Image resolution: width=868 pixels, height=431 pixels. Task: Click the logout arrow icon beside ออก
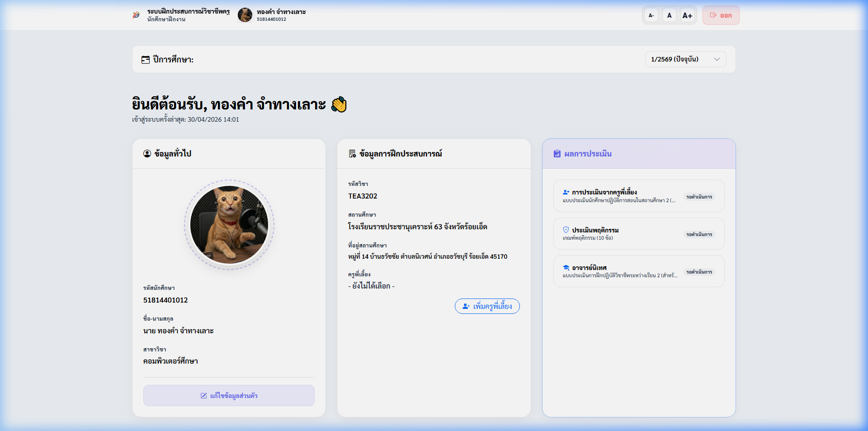pos(713,15)
